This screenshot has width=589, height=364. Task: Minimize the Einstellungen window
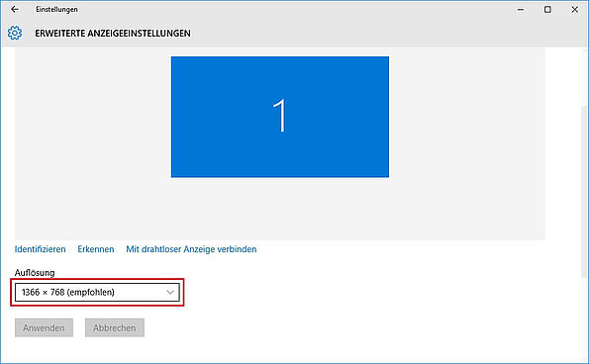pos(521,10)
